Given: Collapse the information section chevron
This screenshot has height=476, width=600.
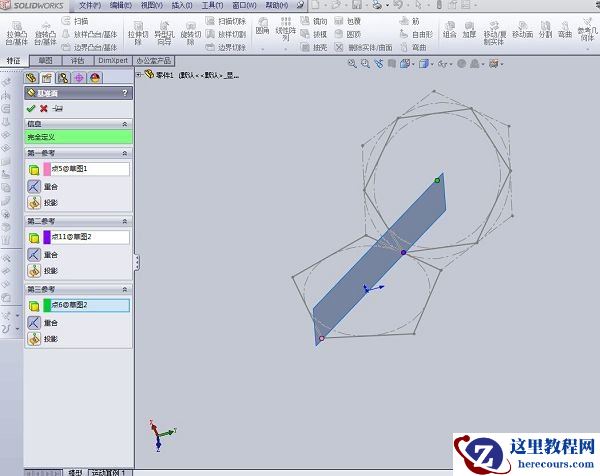Looking at the screenshot, I should click(125, 124).
